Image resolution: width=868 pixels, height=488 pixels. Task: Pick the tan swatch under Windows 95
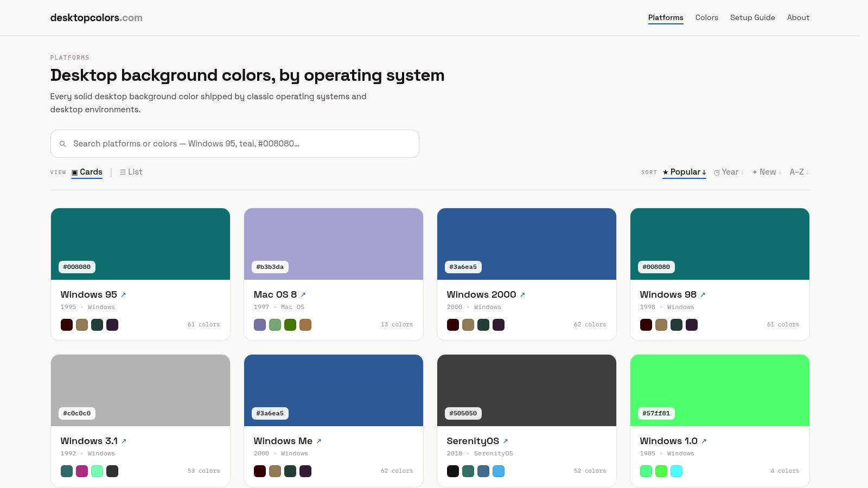(82, 325)
